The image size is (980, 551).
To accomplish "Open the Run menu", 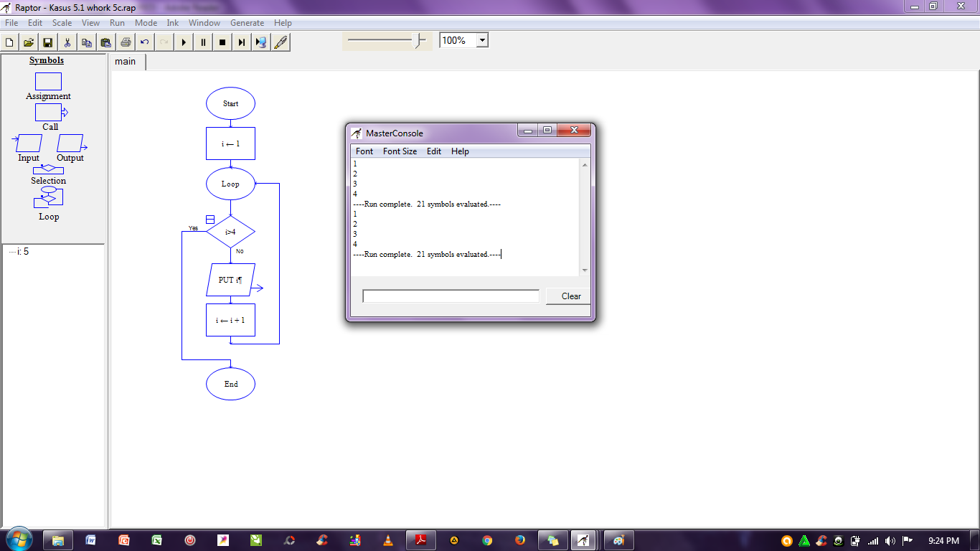I will 117,23.
